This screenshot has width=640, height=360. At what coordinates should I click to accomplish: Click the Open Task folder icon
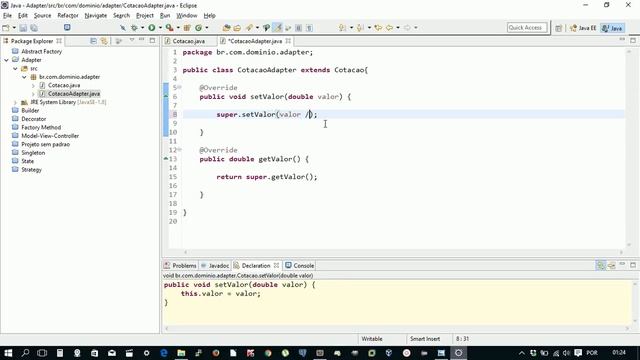tap(237, 28)
